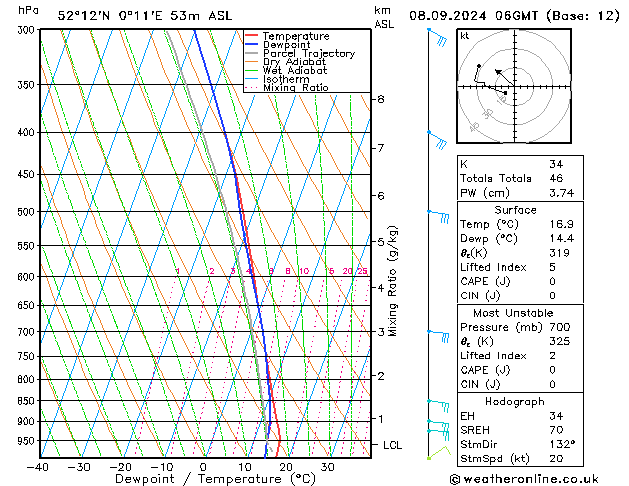Click the '0' temperature axis label

pos(203,467)
